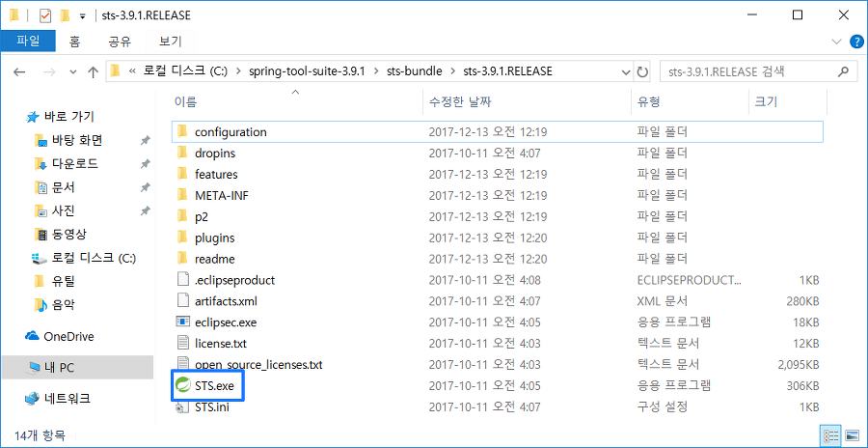
Task: Click the New folder quick access icon
Action: coord(65,16)
